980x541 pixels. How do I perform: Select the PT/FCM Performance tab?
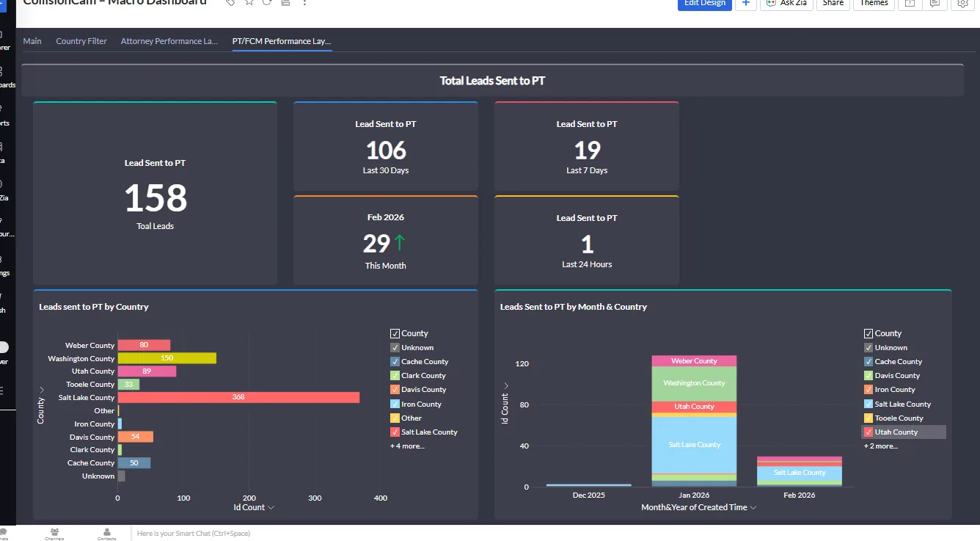282,41
